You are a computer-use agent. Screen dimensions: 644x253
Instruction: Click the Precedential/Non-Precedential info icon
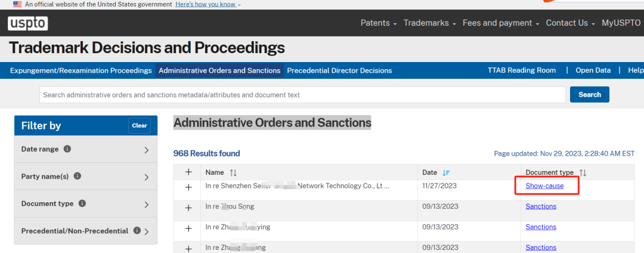pos(137,230)
